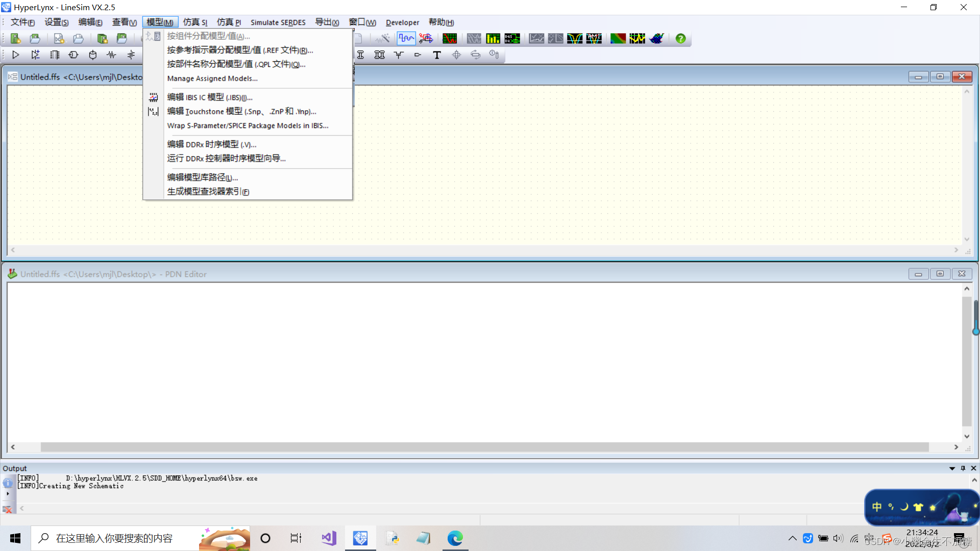Viewport: 980px width, 551px height.
Task: Click schematic window scroll-right arrow
Action: tap(956, 250)
